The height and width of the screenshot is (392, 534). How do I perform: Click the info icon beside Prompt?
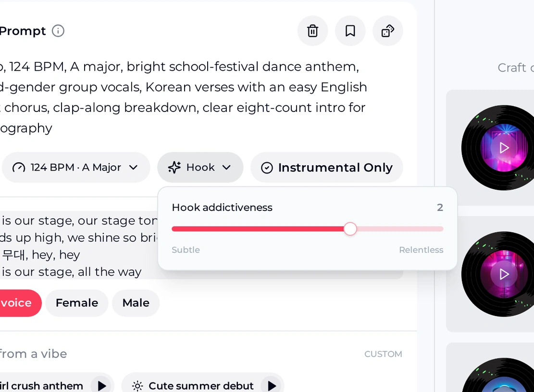[x=58, y=31]
